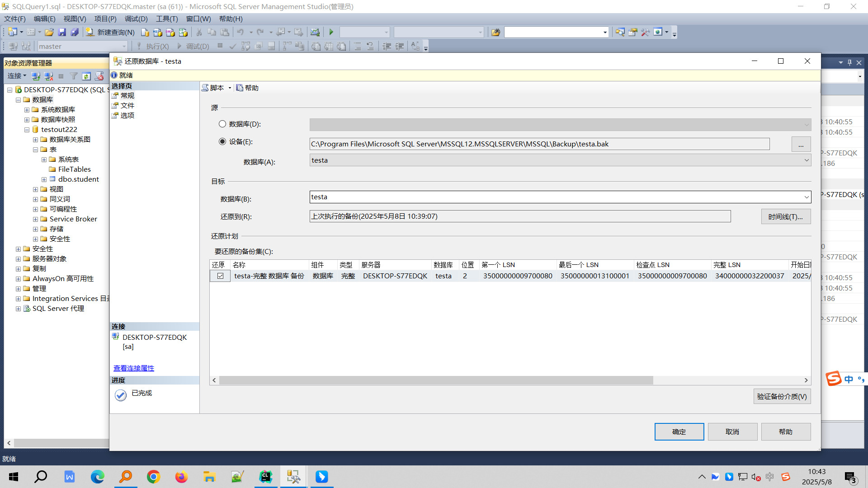Select the 数据库(D) source radio button
This screenshot has height=488, width=868.
(222, 124)
